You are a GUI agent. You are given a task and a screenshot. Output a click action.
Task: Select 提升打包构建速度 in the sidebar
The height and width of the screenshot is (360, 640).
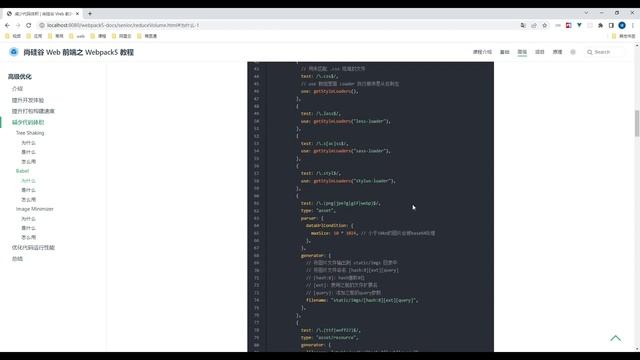tap(33, 111)
